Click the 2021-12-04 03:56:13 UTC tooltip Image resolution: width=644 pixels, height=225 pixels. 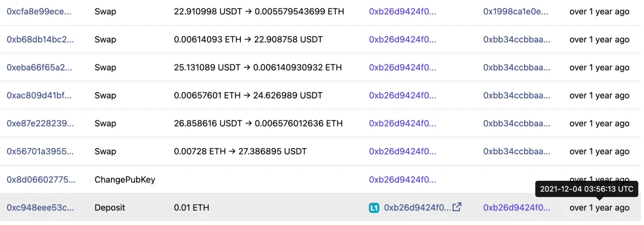point(587,189)
